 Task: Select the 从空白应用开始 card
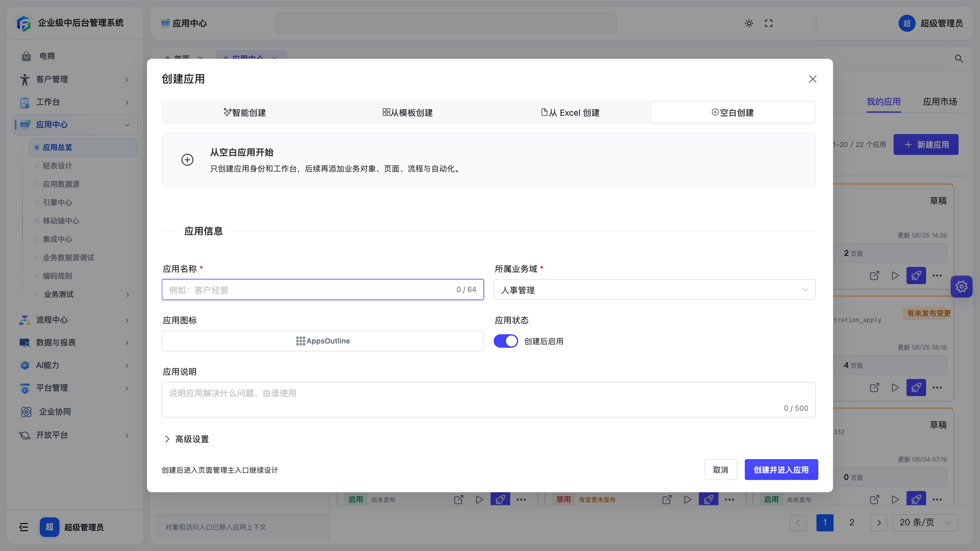[488, 160]
